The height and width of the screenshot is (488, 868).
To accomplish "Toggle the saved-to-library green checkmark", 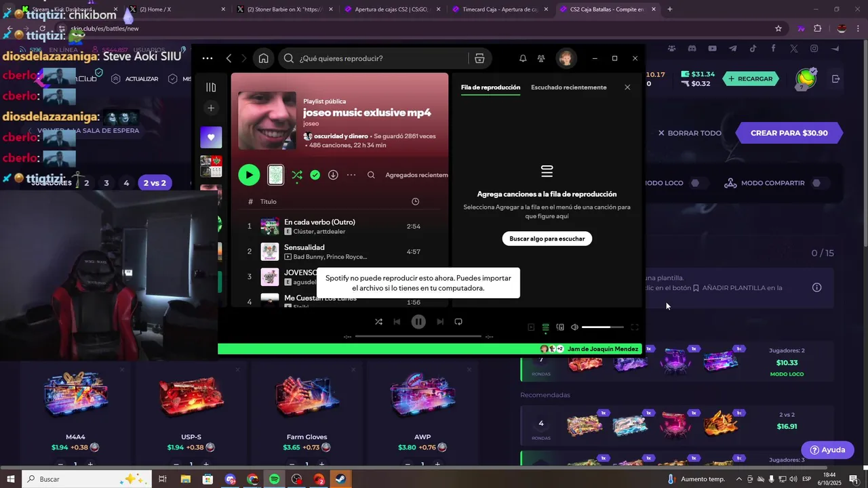I will pos(315,175).
